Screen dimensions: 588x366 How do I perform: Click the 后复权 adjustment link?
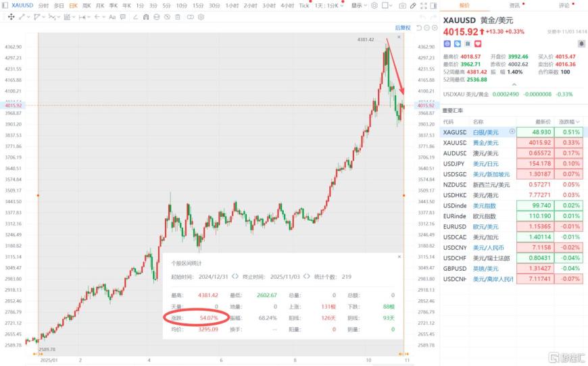403,28
